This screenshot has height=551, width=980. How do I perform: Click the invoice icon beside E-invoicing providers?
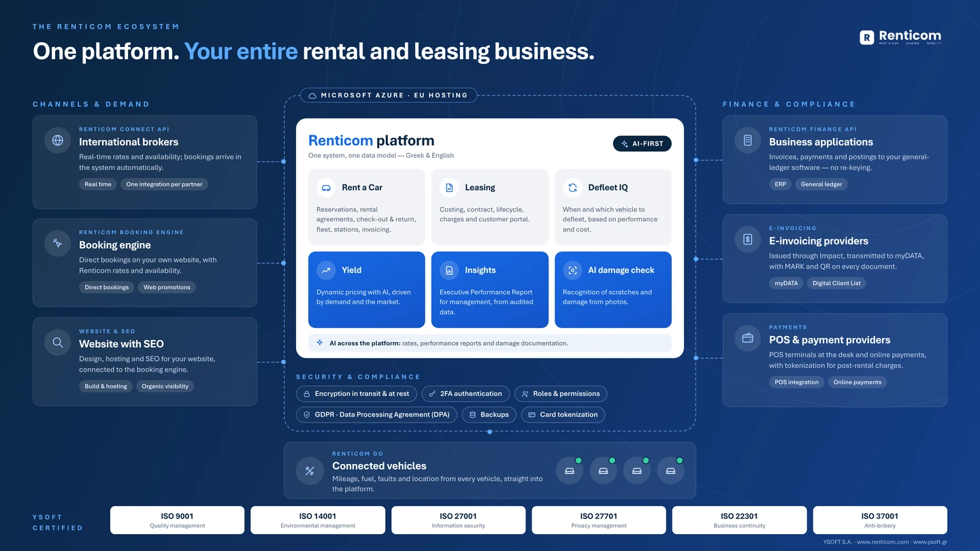pyautogui.click(x=748, y=239)
